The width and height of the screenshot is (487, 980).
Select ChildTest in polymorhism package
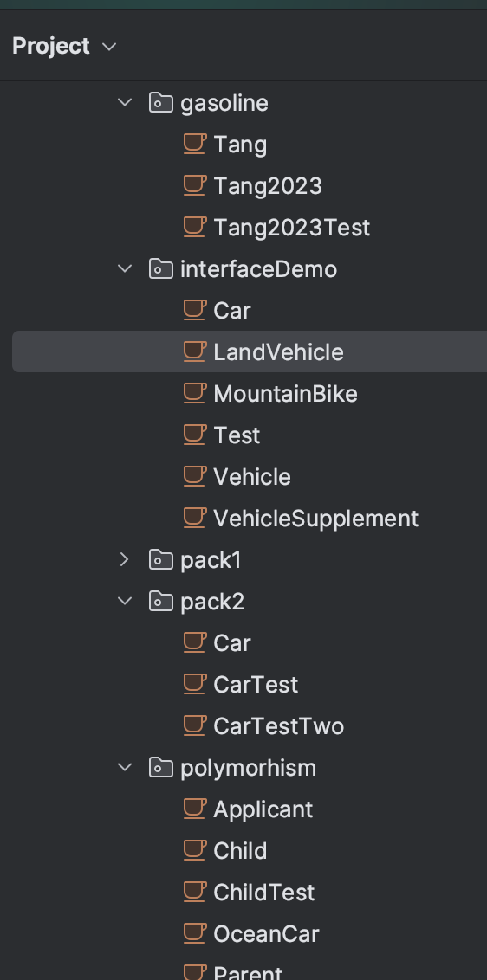tap(263, 893)
